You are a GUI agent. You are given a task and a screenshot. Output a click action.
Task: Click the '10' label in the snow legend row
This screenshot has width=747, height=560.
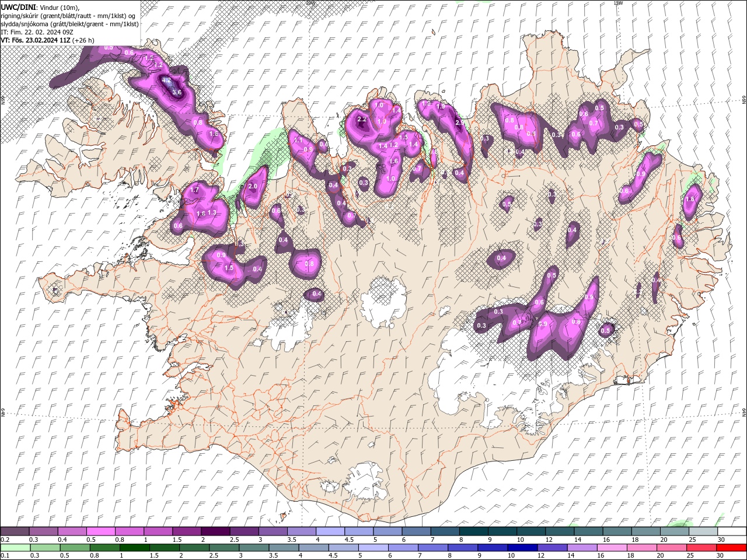click(x=520, y=540)
